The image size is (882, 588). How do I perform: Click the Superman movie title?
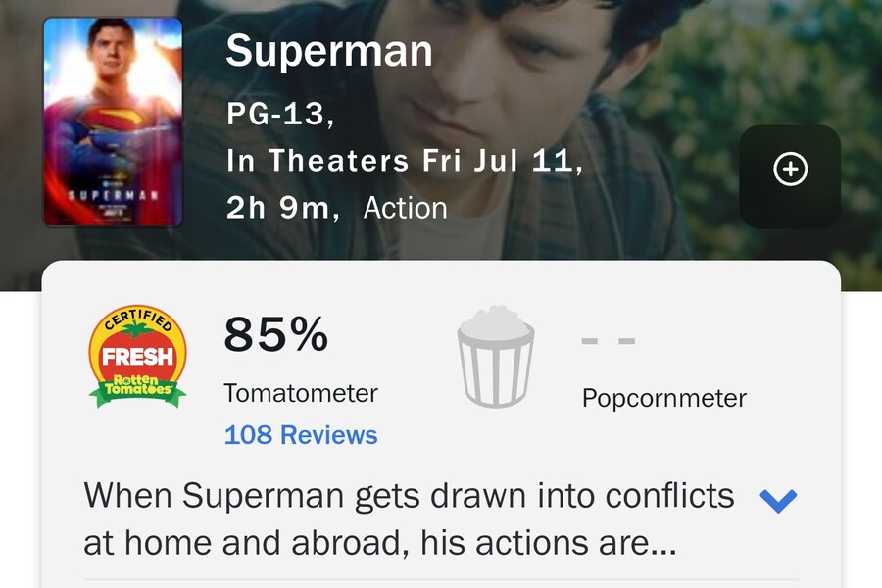(329, 51)
